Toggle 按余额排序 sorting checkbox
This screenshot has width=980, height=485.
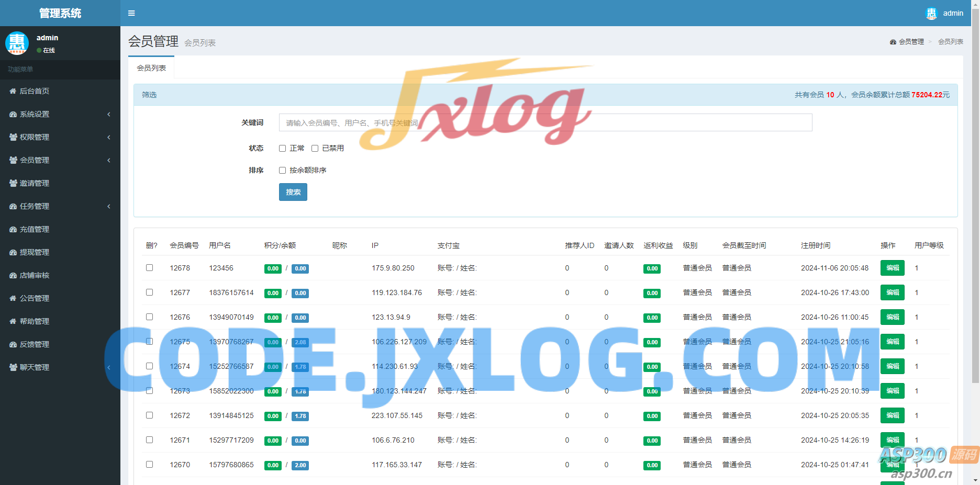[x=282, y=171]
